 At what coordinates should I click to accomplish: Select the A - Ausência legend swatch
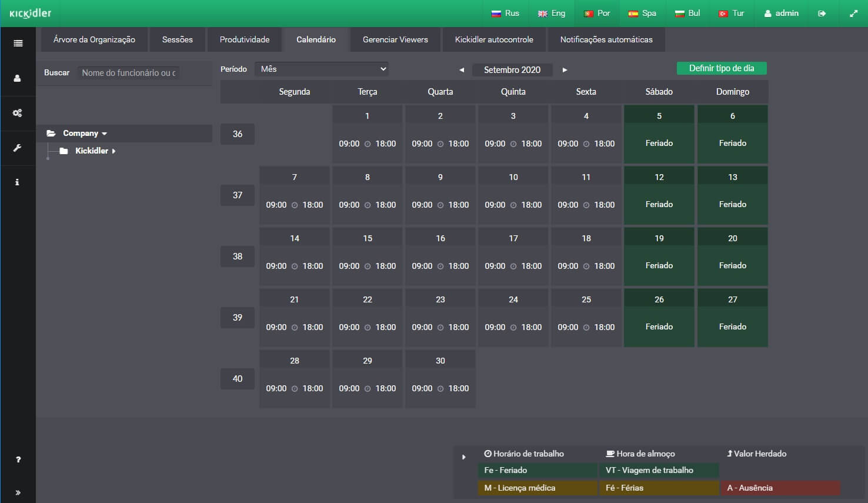(780, 488)
